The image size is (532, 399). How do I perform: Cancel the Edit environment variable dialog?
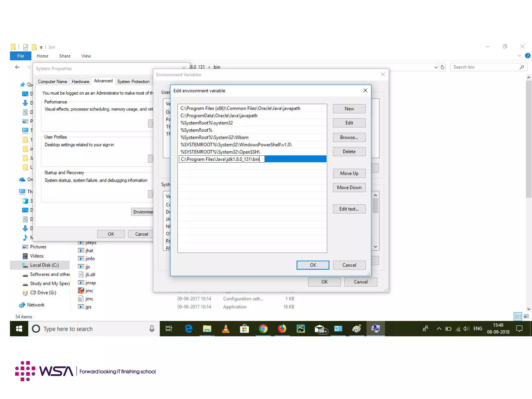[x=349, y=265]
